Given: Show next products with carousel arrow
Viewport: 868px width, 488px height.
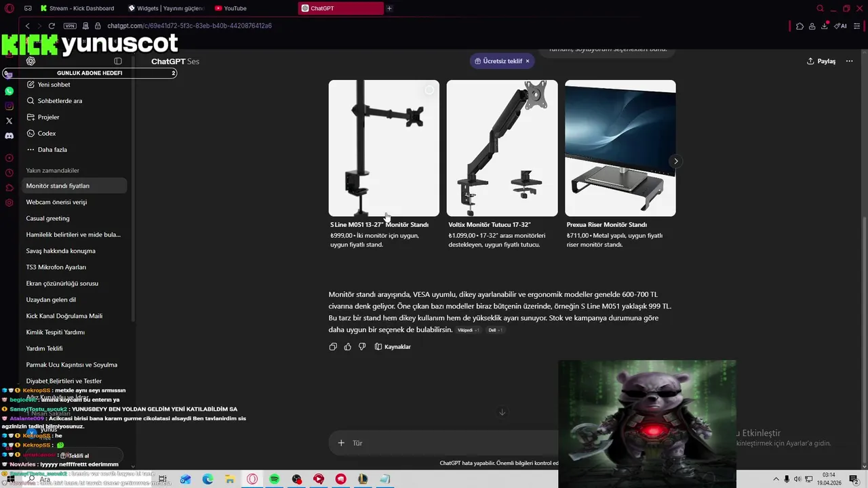Looking at the screenshot, I should (675, 161).
